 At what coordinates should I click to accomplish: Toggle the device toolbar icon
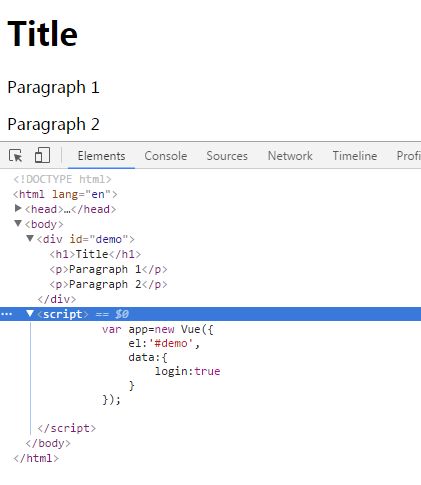(x=42, y=155)
